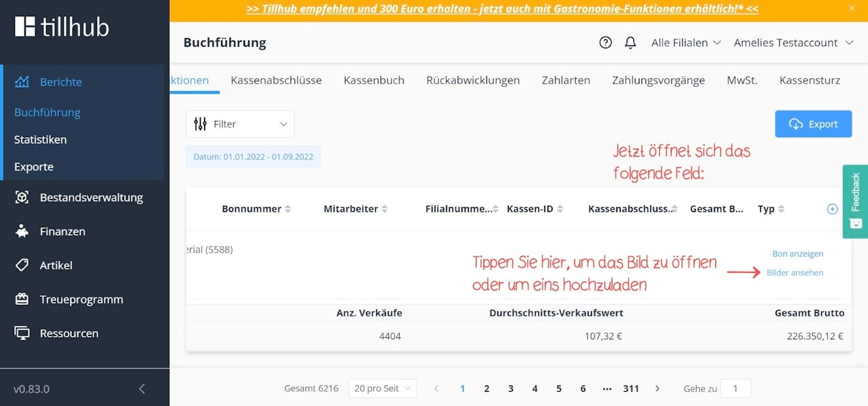This screenshot has height=406, width=868.
Task: Click the Export button
Action: point(813,124)
